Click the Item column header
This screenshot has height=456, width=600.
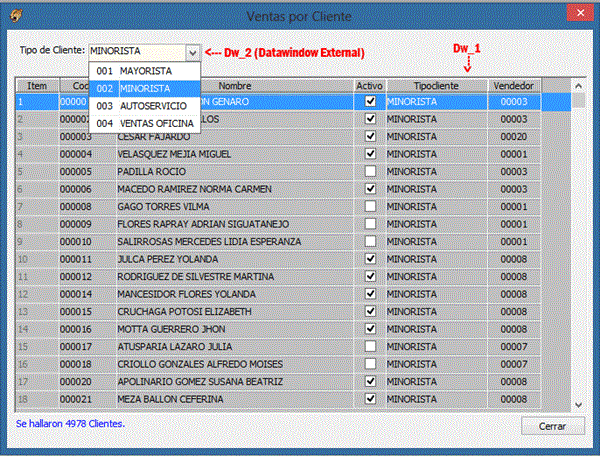tap(36, 86)
